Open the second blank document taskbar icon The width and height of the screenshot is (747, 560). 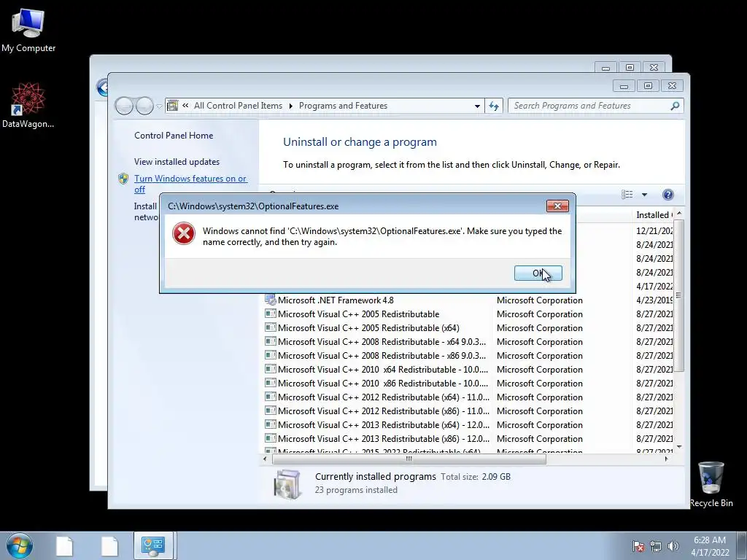tap(109, 546)
